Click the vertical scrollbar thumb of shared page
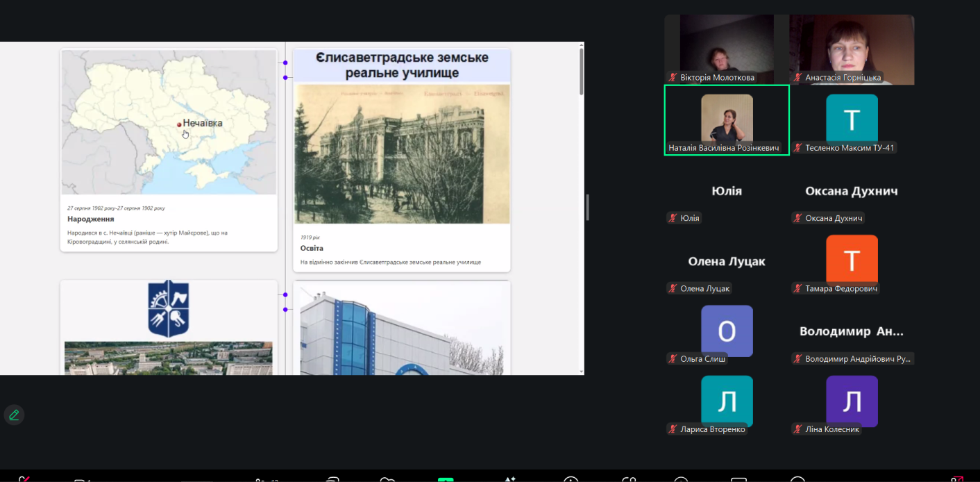The image size is (980, 482). pos(581,72)
